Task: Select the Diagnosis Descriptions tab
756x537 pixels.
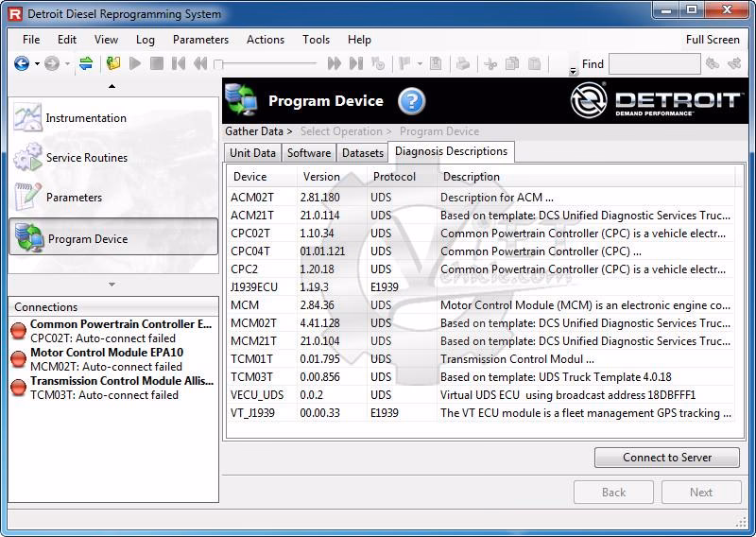Action: (x=452, y=151)
